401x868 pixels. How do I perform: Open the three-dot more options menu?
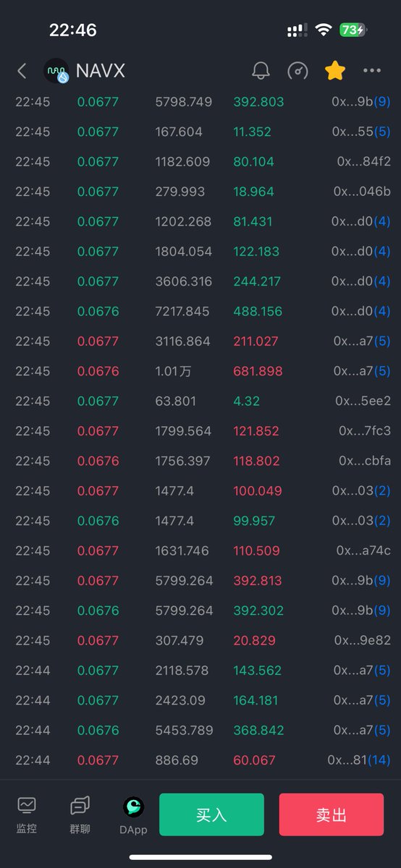[372, 70]
